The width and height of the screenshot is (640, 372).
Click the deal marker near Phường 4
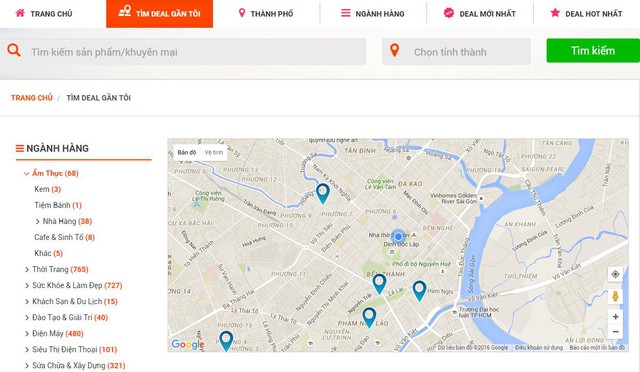(226, 341)
